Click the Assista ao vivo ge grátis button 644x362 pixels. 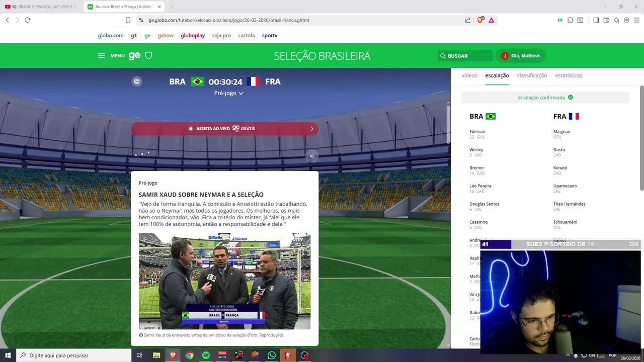(224, 129)
